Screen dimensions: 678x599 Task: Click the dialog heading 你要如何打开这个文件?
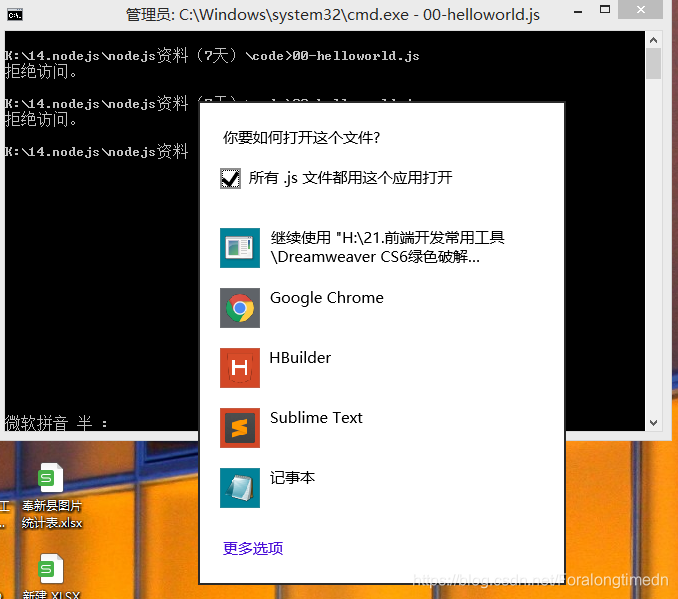coord(301,138)
